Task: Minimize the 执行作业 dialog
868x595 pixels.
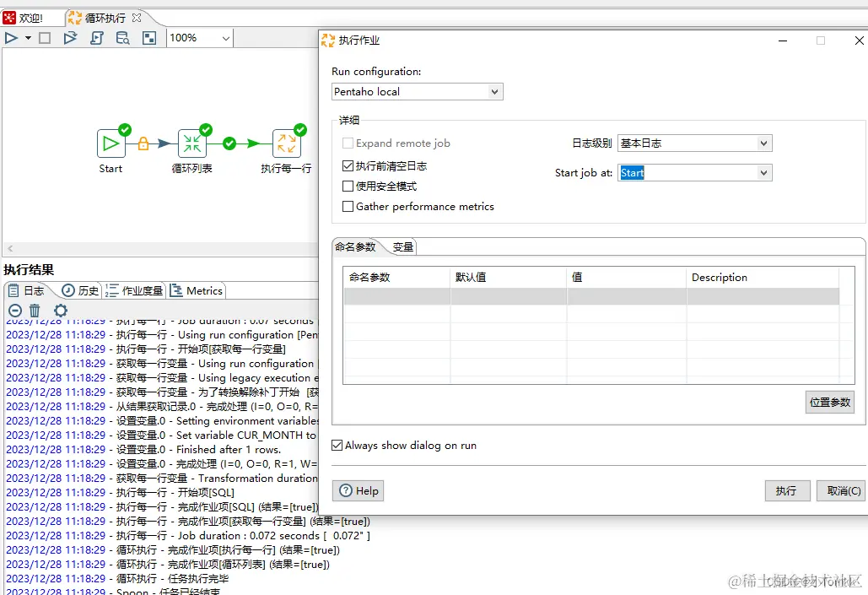Action: pos(783,41)
